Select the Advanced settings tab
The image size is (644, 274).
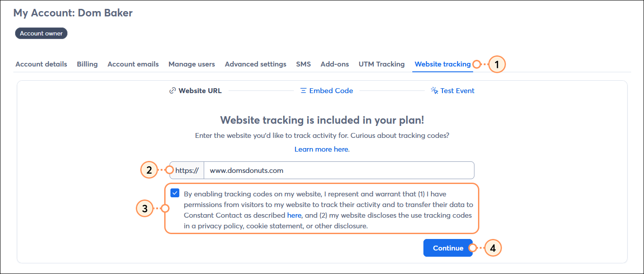pyautogui.click(x=255, y=64)
